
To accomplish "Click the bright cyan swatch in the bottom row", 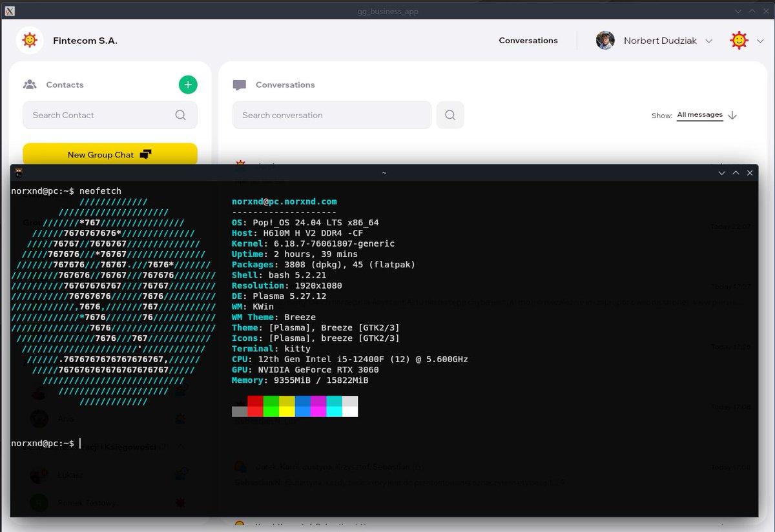I will click(x=335, y=411).
